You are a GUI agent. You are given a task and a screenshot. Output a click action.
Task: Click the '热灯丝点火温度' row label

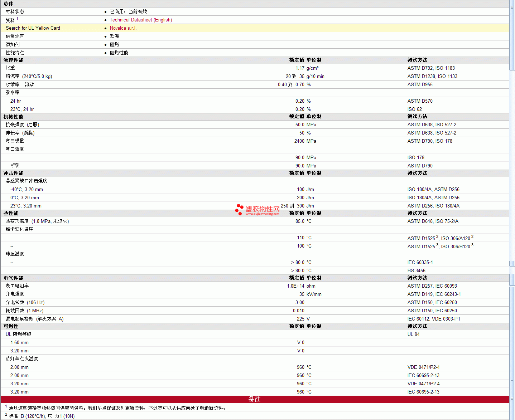pos(22,359)
